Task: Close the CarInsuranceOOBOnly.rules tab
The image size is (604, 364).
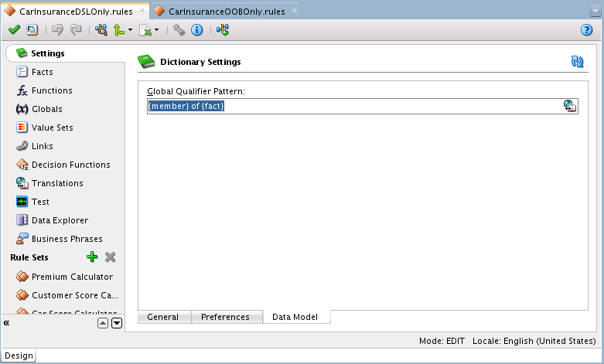Action: tap(295, 10)
